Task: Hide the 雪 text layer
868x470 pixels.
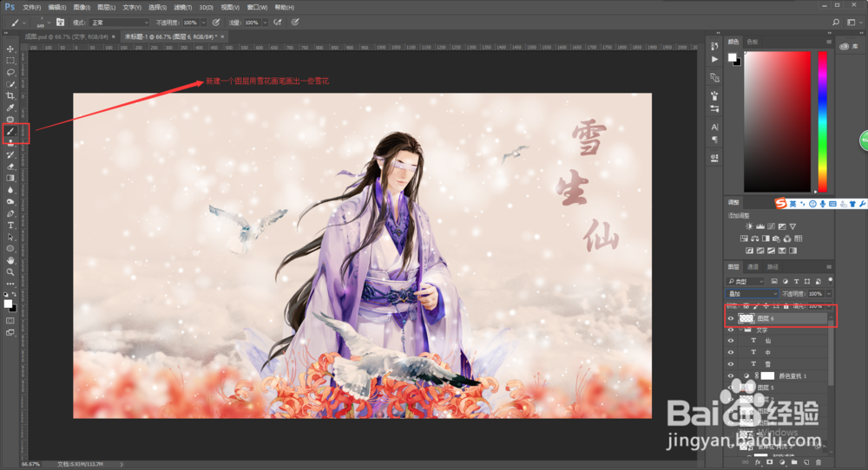Action: 731,364
